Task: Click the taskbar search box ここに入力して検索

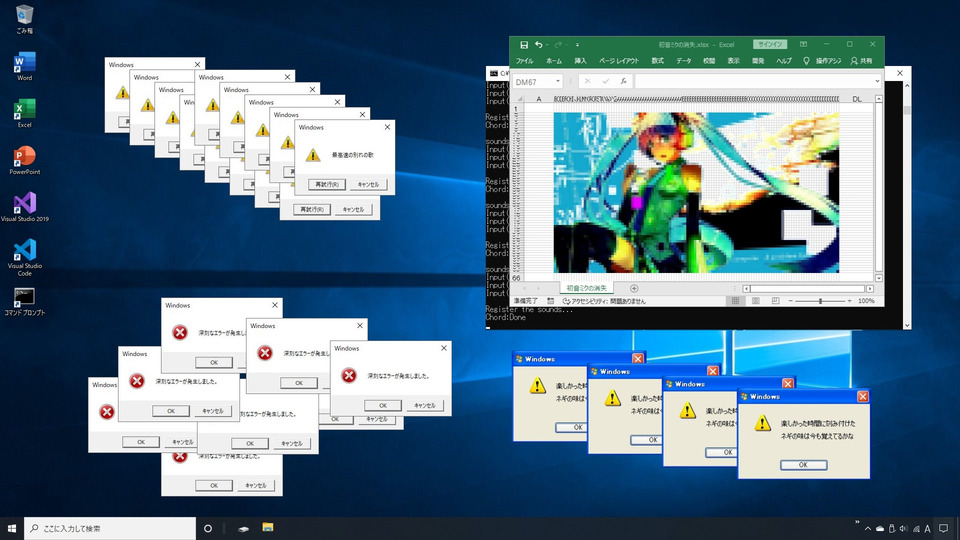Action: tap(110, 528)
